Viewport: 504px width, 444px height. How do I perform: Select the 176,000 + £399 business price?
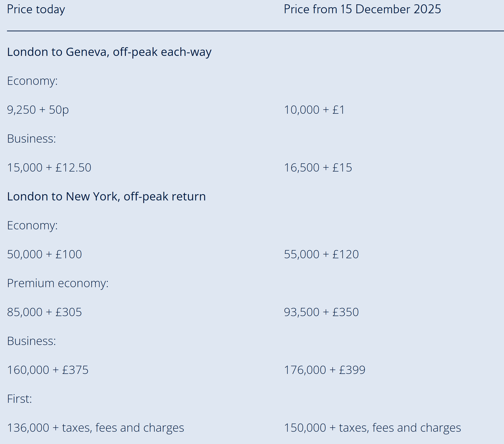pyautogui.click(x=324, y=370)
